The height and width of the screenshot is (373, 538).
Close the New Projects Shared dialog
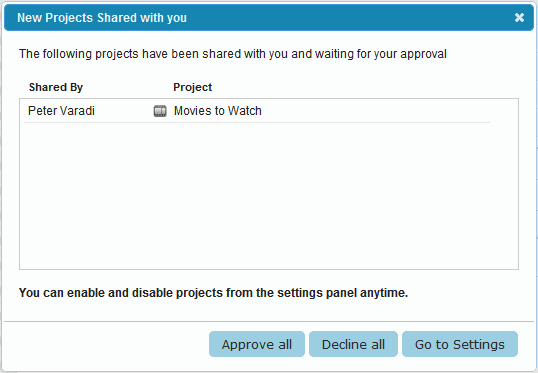(519, 18)
